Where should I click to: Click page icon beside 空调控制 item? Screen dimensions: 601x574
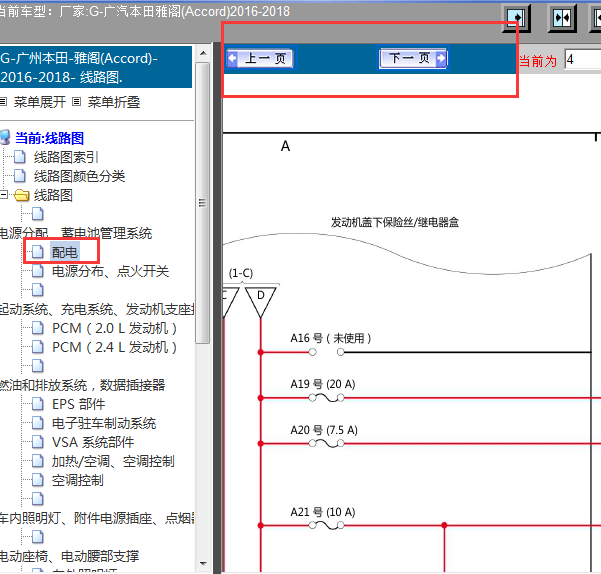[38, 480]
